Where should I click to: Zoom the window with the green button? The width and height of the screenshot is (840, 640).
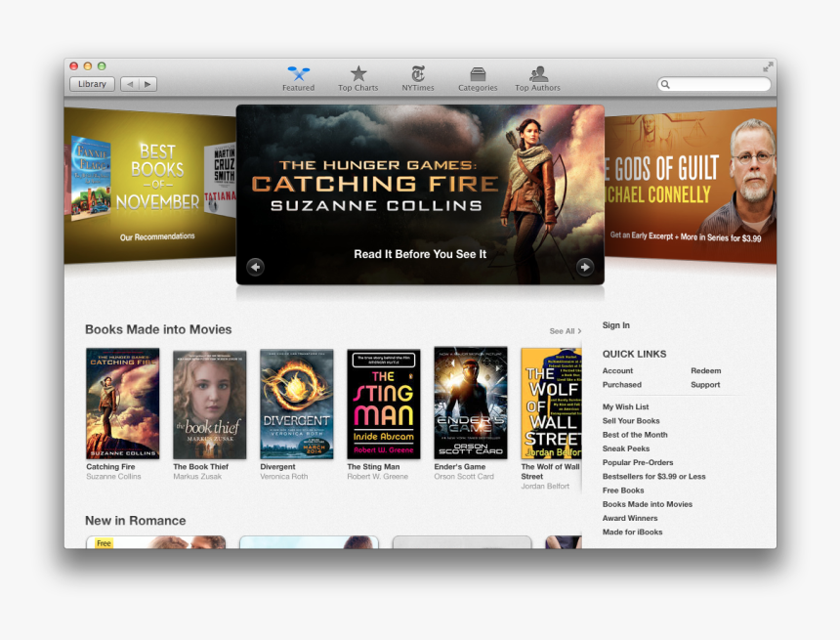(x=102, y=66)
